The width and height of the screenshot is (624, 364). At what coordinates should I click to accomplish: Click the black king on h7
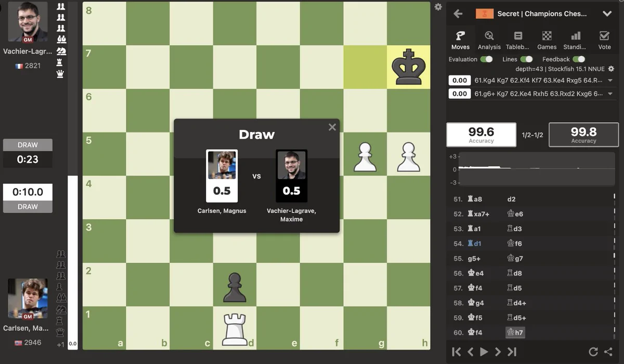point(409,67)
